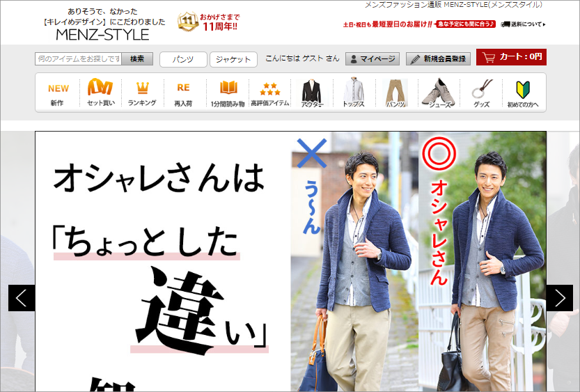Open the カート：0円 cart

point(511,57)
